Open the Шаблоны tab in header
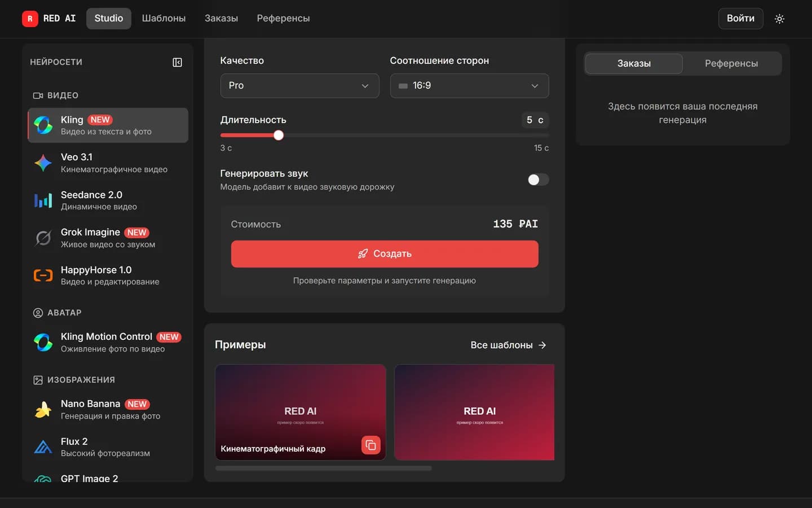Viewport: 812px width, 508px height. [164, 19]
